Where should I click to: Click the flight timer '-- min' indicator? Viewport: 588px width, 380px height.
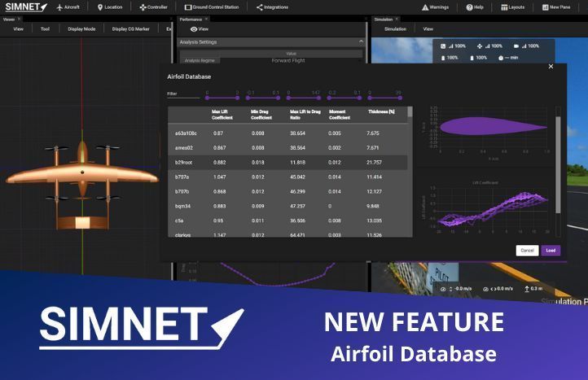(x=508, y=58)
